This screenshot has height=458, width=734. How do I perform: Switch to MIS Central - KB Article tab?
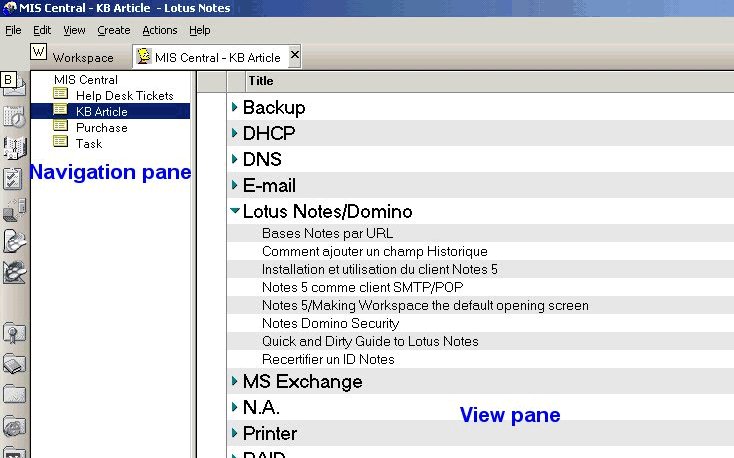(x=218, y=58)
